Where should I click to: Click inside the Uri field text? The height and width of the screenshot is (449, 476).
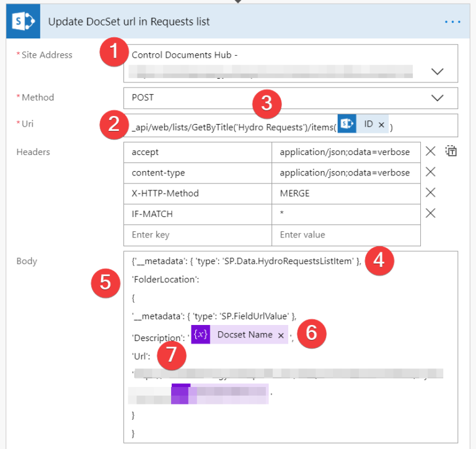pyautogui.click(x=234, y=127)
